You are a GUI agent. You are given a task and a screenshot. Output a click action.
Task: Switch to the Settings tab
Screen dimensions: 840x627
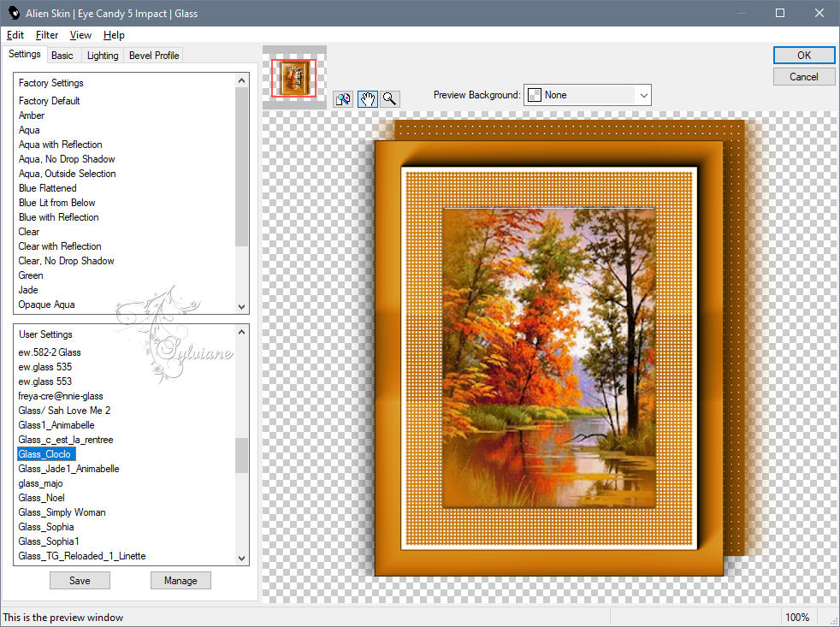click(x=24, y=54)
